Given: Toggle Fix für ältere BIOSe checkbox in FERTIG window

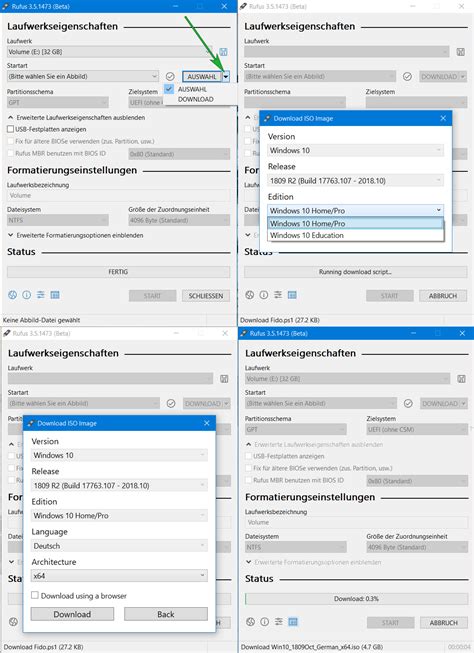Looking at the screenshot, I should (x=10, y=142).
